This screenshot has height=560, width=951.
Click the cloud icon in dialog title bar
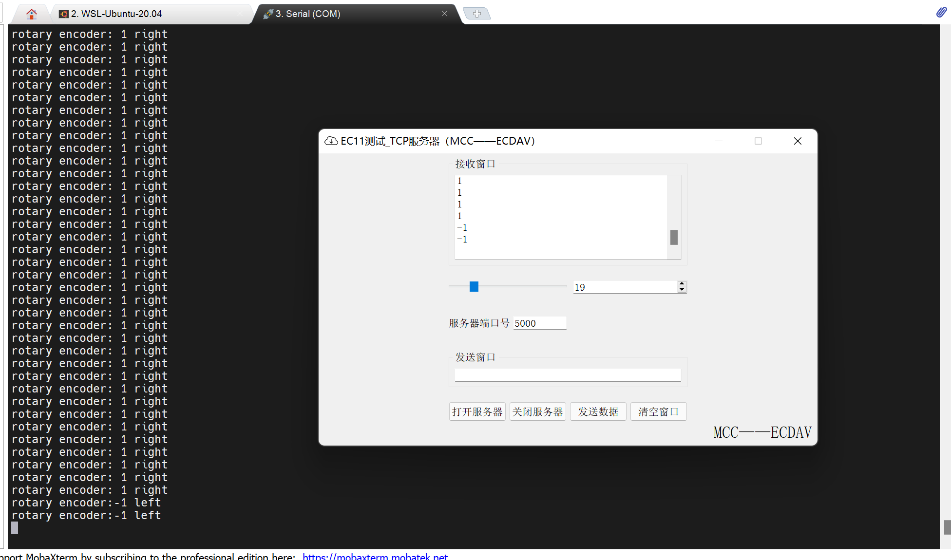coord(331,141)
